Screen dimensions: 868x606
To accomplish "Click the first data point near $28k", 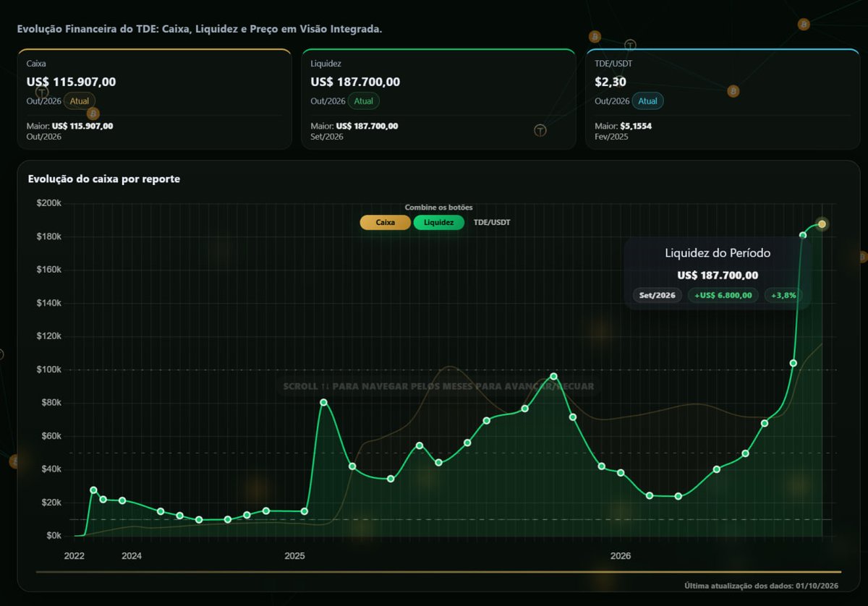I will click(x=93, y=490).
